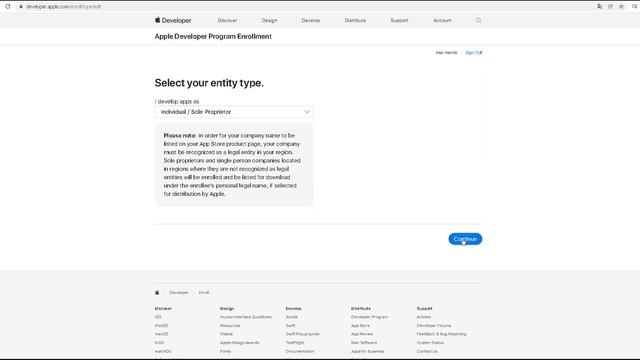Open the iPadOS footer link
The width and height of the screenshot is (640, 360).
(161, 326)
